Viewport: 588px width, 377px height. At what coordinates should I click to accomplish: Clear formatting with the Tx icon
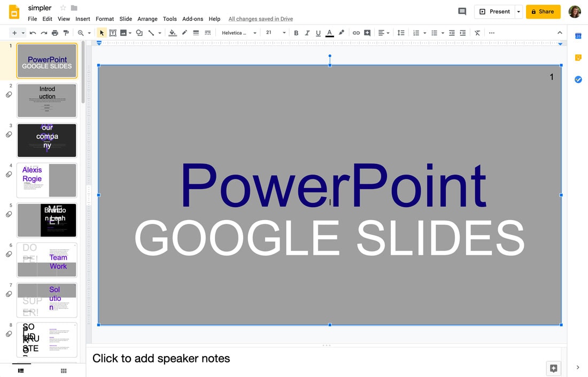(477, 33)
